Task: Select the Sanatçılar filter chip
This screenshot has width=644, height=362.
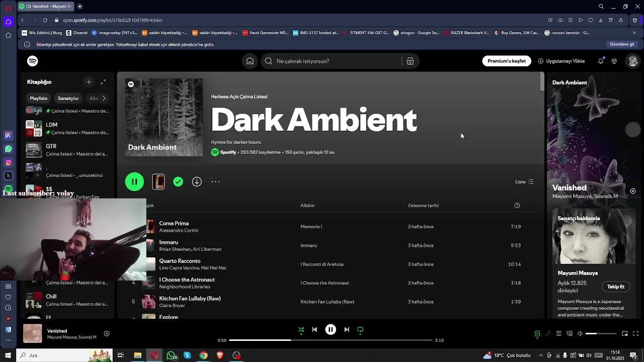Action: pyautogui.click(x=68, y=98)
